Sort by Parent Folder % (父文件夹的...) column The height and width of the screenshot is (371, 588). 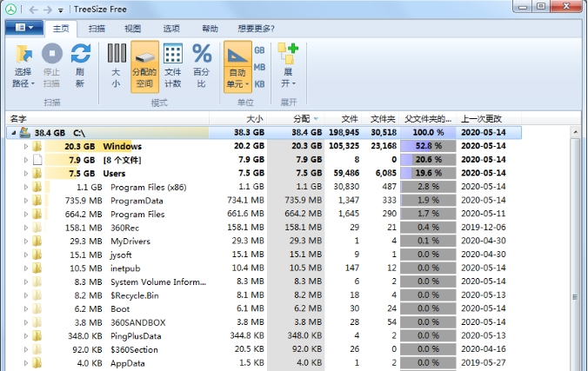[428, 119]
